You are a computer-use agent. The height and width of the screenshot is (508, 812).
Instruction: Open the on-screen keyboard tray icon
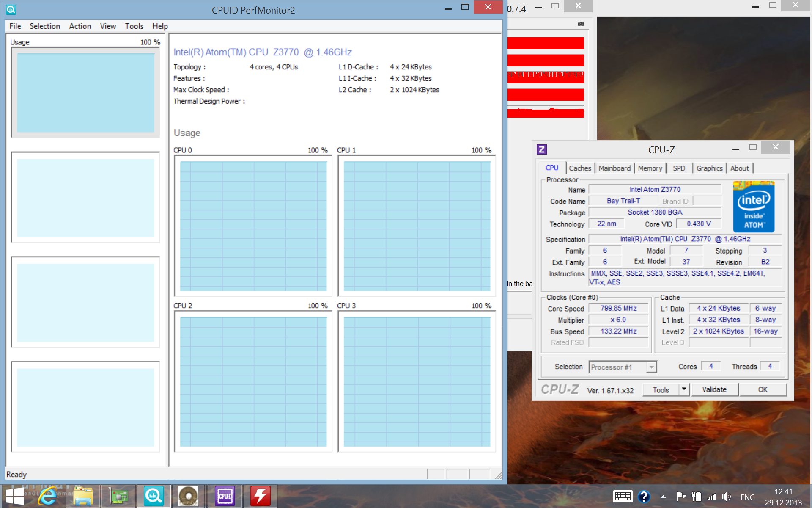point(623,497)
